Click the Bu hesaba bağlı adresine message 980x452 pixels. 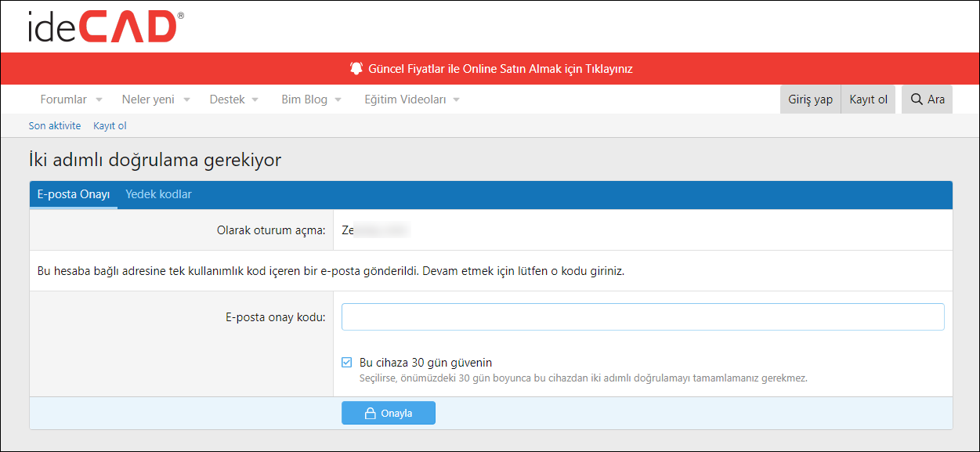tap(331, 271)
